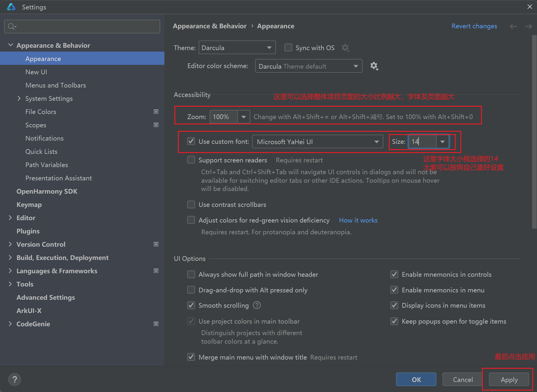Click the project-level icon beside CodeGenie
This screenshot has width=537, height=392.
156,324
